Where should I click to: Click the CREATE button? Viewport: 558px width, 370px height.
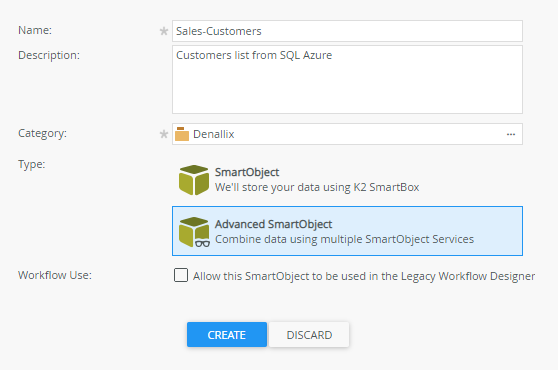[x=227, y=334]
